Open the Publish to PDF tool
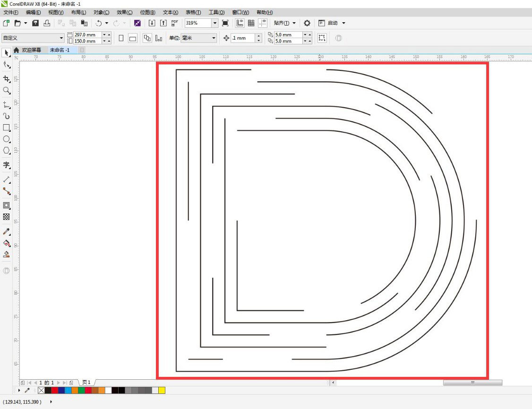This screenshot has width=532, height=409. (174, 23)
